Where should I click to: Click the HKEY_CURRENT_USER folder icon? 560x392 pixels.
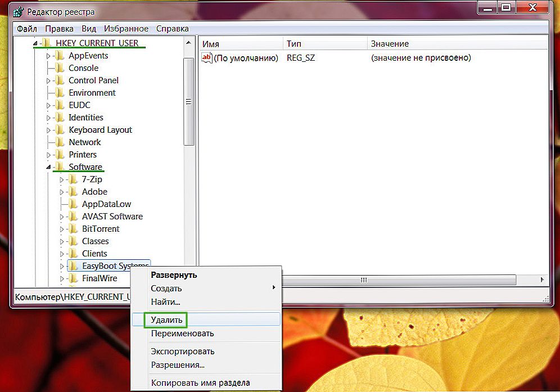(x=47, y=43)
